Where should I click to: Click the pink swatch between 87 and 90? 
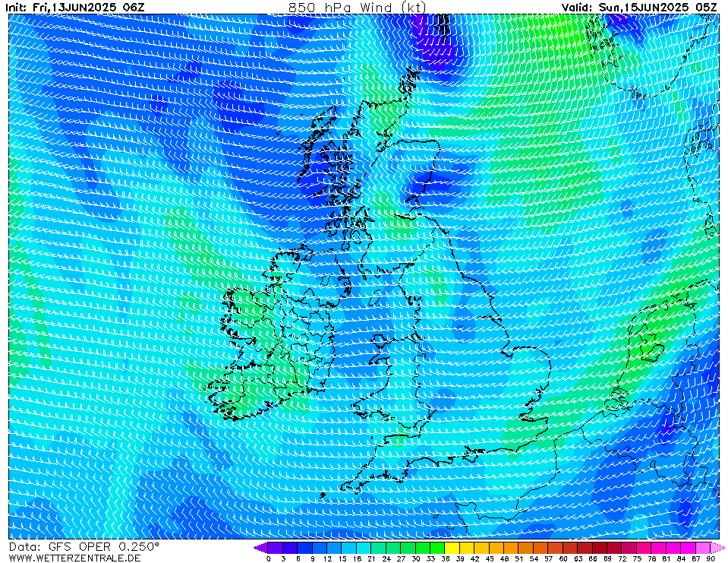(x=704, y=548)
